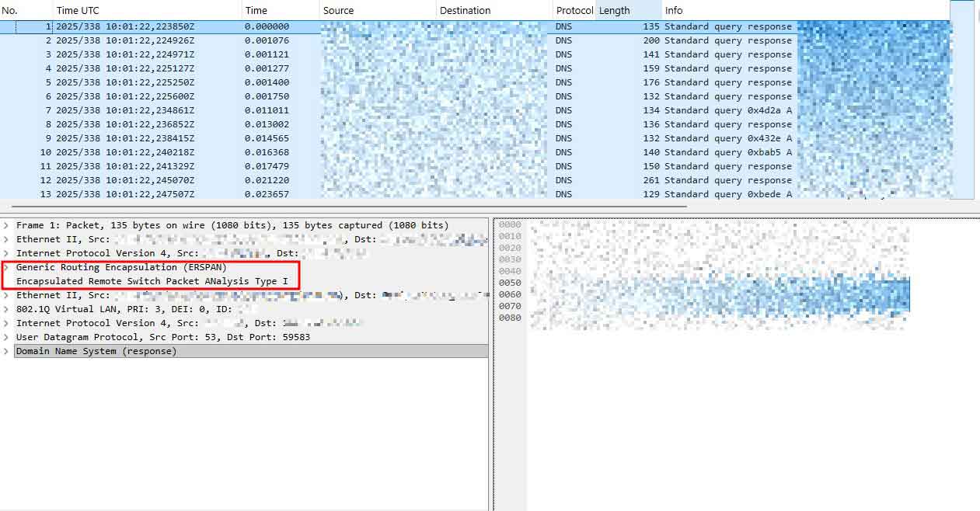Click hex offset 0050 in bytes pane
980x511 pixels.
[510, 283]
